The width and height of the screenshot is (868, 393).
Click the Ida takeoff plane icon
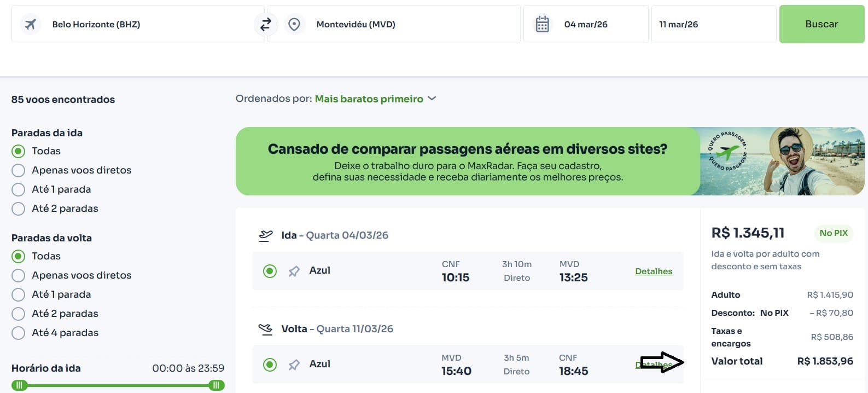pyautogui.click(x=265, y=235)
